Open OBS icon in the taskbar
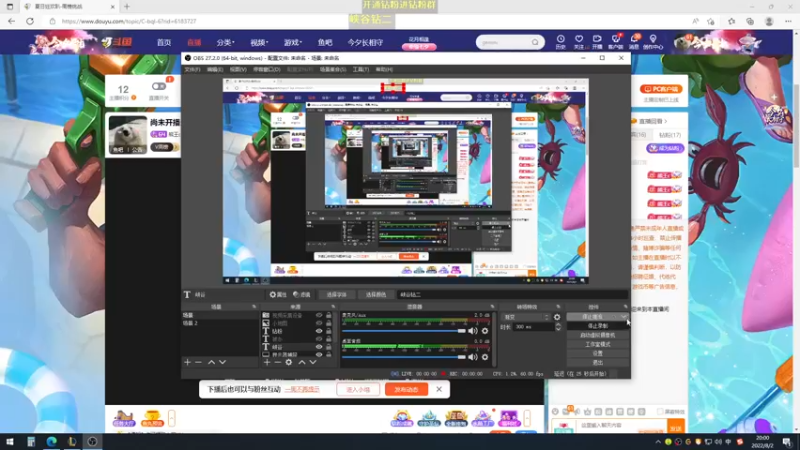 pos(92,441)
